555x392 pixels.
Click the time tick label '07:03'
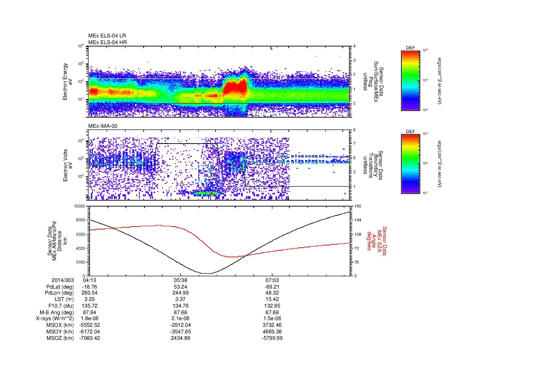(272, 280)
